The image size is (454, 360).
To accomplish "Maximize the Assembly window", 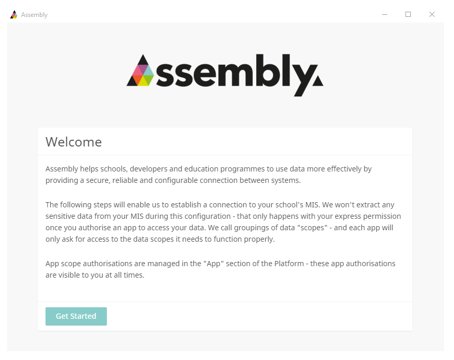I will point(408,14).
